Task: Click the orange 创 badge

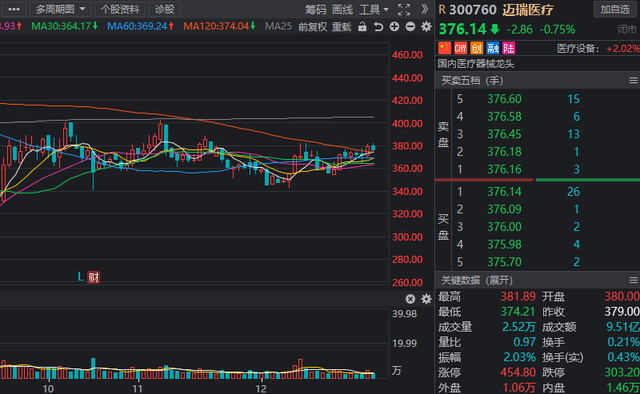Action: coord(476,49)
